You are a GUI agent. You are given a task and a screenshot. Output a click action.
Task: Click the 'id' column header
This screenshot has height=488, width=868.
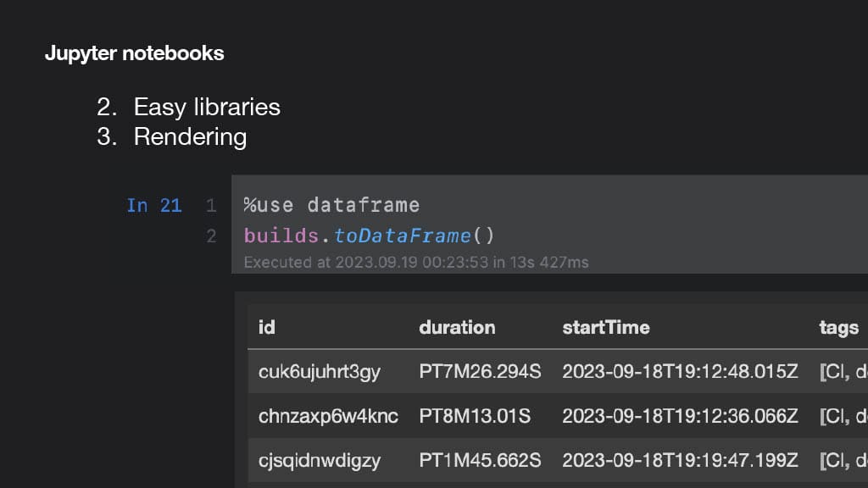(x=267, y=328)
